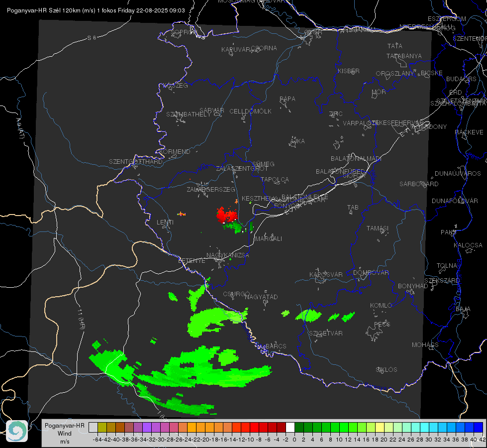
Task: Click the DUNAFÖLDVÁR city label
Action: [x=455, y=201]
